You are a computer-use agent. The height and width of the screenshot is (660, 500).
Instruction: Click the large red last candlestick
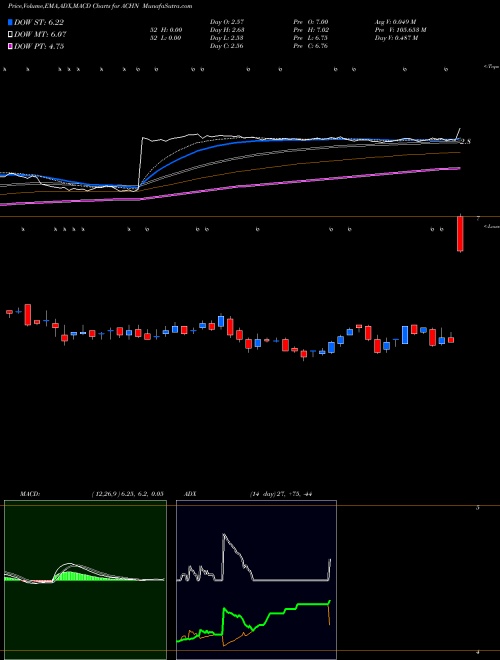tap(460, 234)
